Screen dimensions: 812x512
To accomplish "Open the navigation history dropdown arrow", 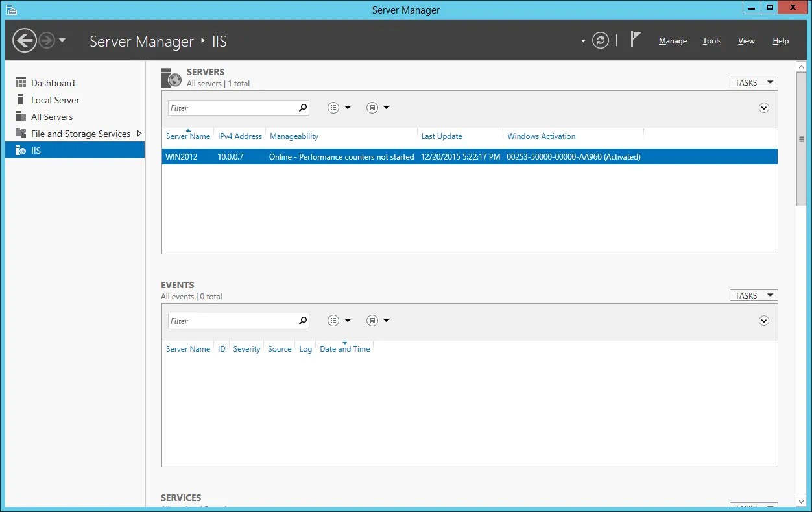I will point(62,41).
